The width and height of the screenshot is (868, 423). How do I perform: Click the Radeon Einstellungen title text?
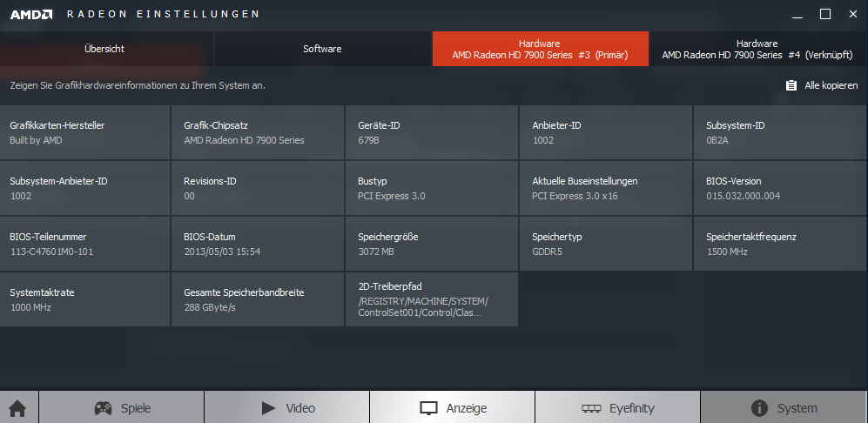click(x=163, y=15)
